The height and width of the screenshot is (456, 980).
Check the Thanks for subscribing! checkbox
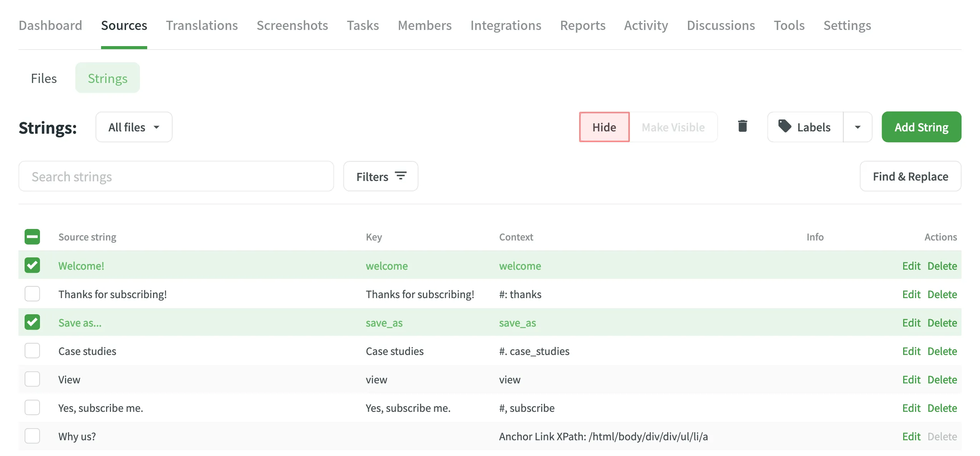pyautogui.click(x=32, y=294)
